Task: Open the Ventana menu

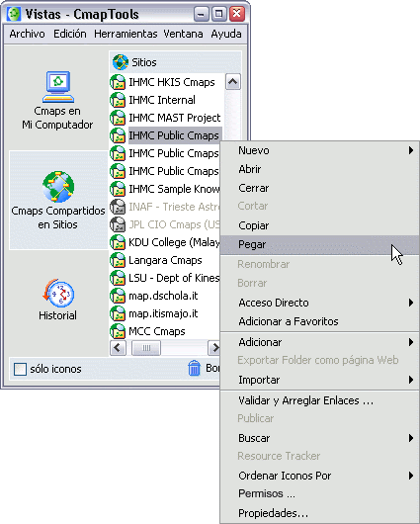Action: point(183,34)
